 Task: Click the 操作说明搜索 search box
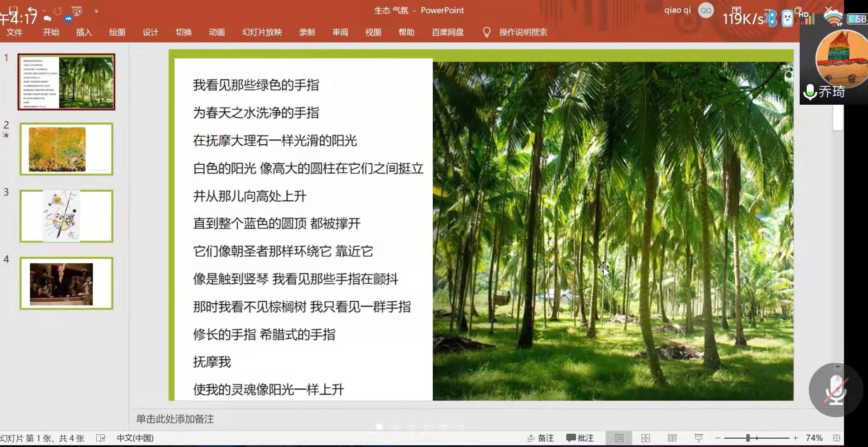click(523, 32)
